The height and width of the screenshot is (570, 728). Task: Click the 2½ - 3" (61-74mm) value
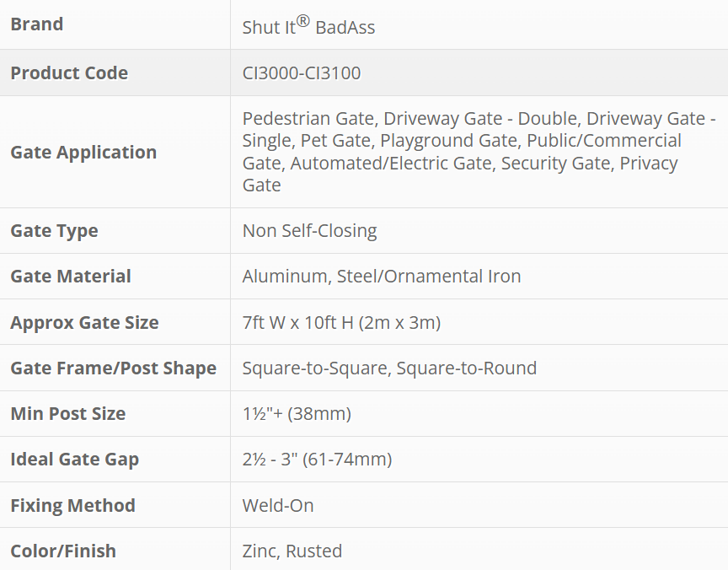317,460
